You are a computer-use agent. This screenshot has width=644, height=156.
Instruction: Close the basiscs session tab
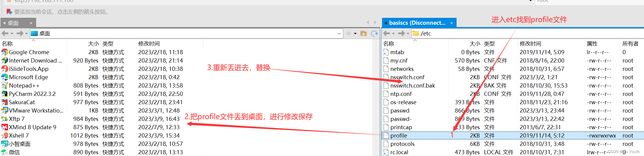click(x=451, y=23)
